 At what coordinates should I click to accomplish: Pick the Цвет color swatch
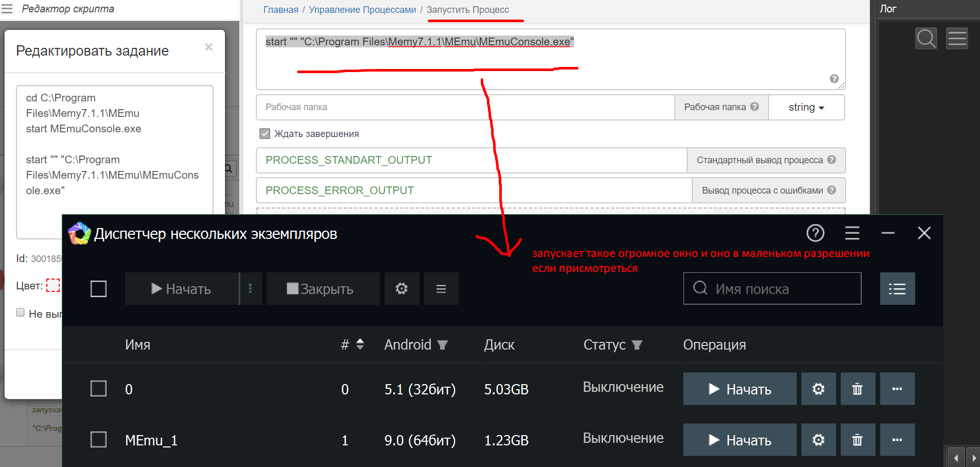(53, 285)
